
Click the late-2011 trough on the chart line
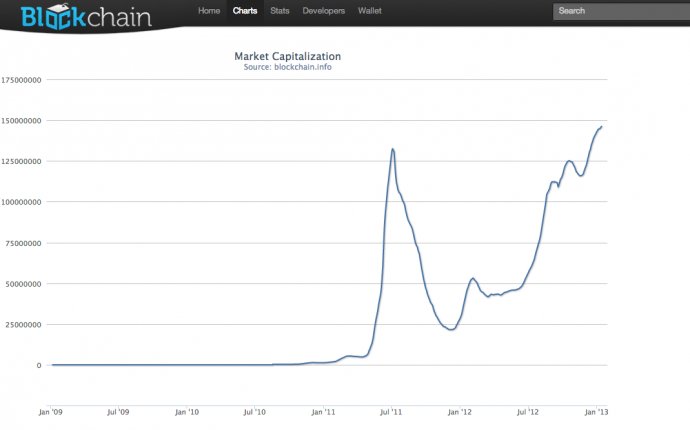451,330
